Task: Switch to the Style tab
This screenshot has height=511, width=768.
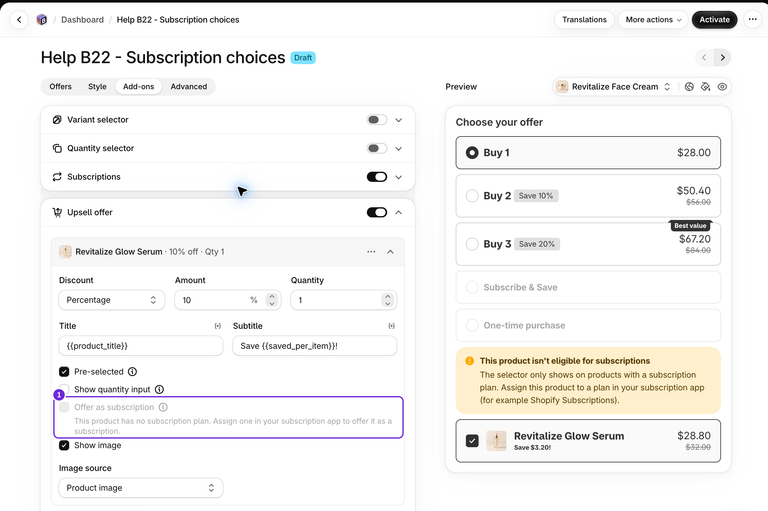Action: click(97, 86)
